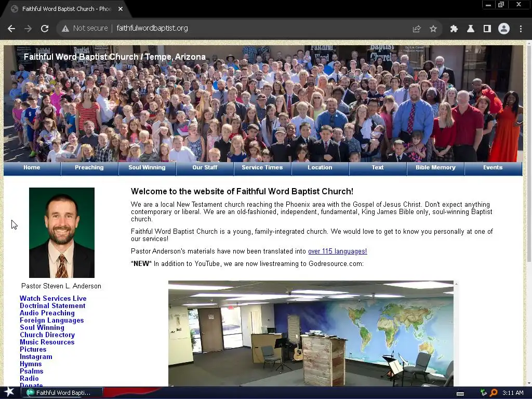This screenshot has height=399, width=532.
Task: Bookmark the page with the star icon
Action: coord(433,29)
